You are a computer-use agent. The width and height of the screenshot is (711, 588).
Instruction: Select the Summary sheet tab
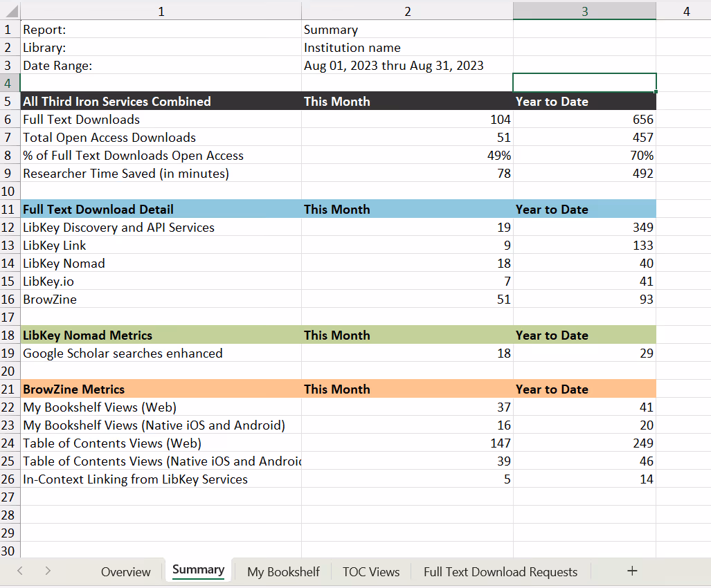198,570
